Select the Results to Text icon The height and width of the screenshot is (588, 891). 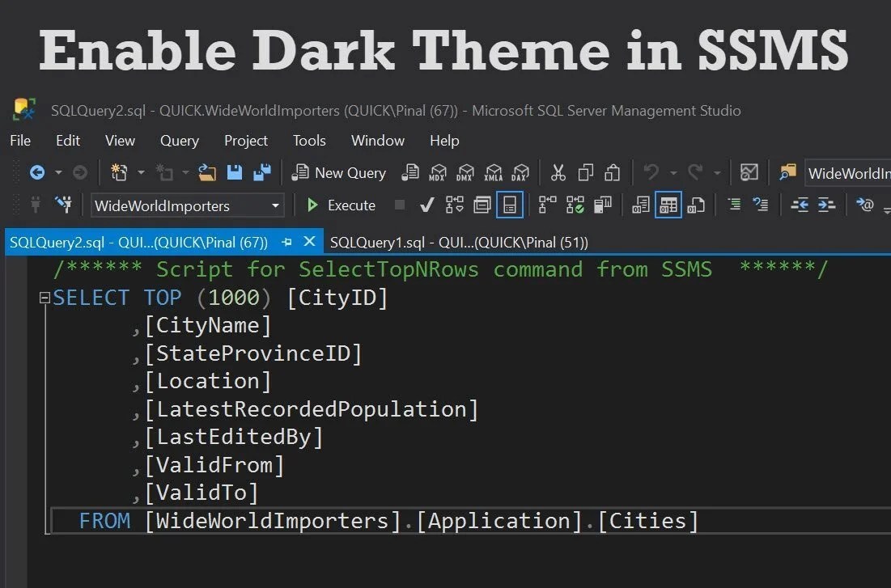coord(640,205)
